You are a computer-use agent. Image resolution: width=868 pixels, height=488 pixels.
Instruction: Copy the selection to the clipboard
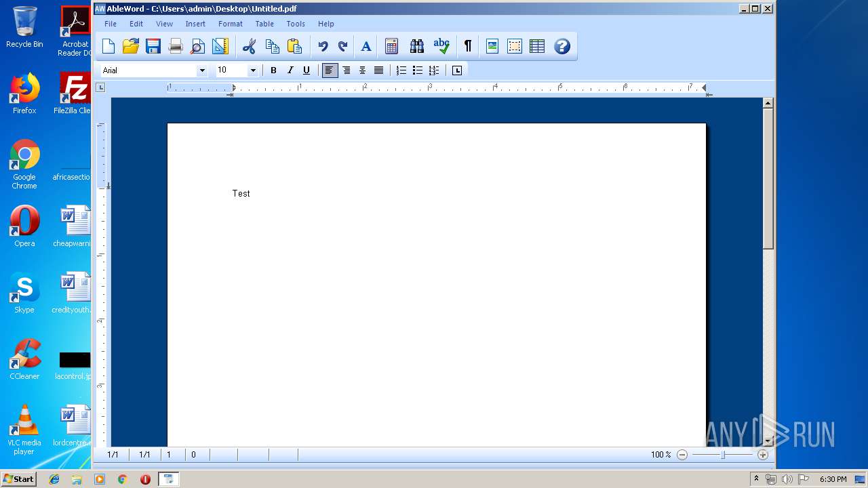coord(272,46)
